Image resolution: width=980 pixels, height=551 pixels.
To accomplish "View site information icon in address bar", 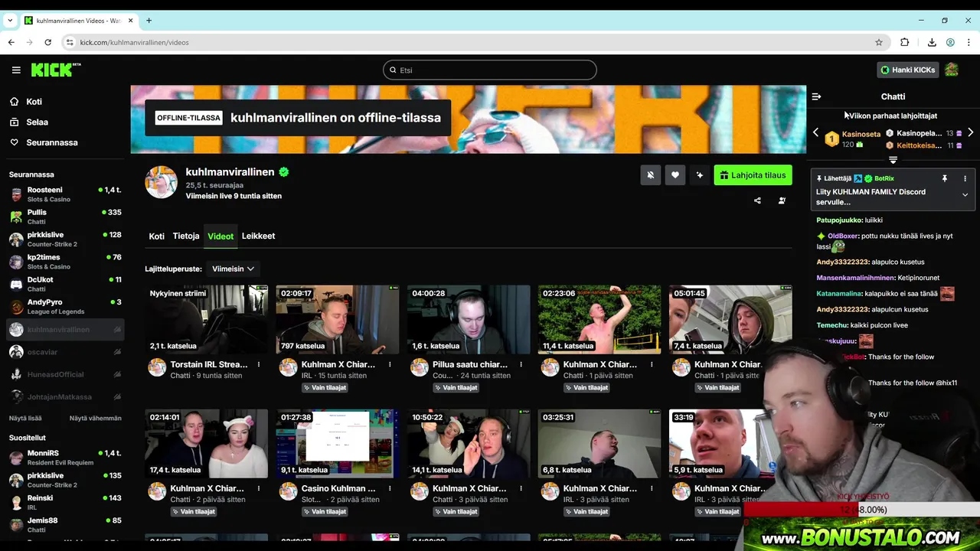I will point(70,42).
